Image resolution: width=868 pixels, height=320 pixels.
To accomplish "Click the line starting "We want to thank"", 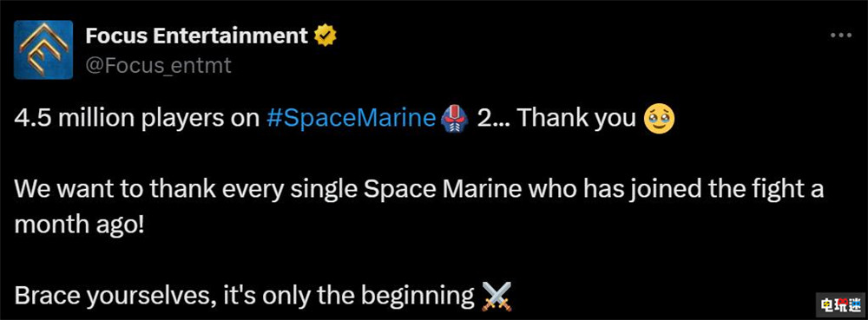I will [419, 190].
